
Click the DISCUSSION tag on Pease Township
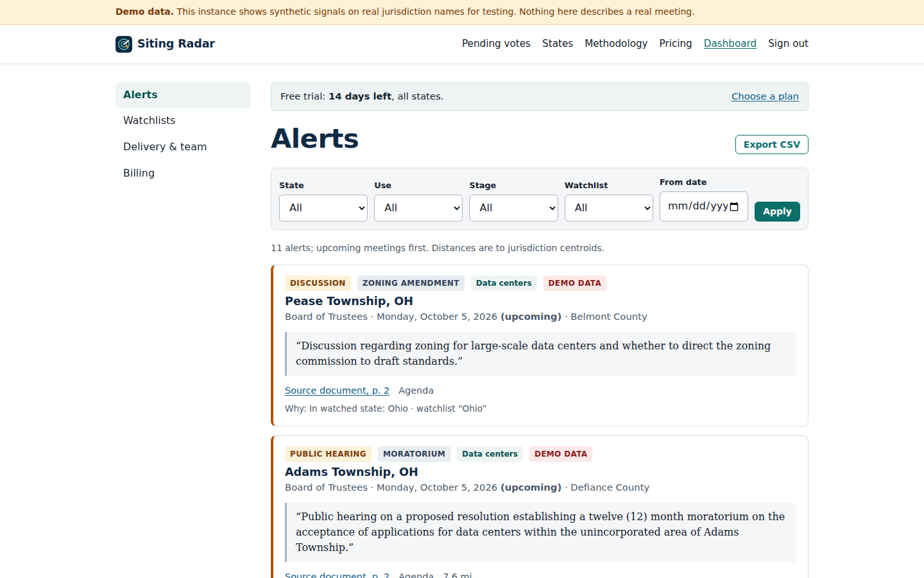coord(318,283)
